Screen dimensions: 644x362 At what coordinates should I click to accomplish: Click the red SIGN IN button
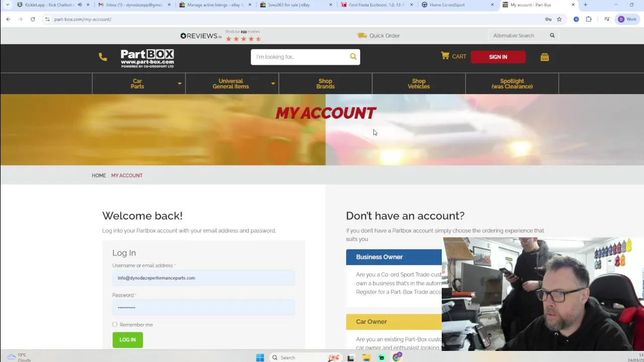[x=498, y=57]
